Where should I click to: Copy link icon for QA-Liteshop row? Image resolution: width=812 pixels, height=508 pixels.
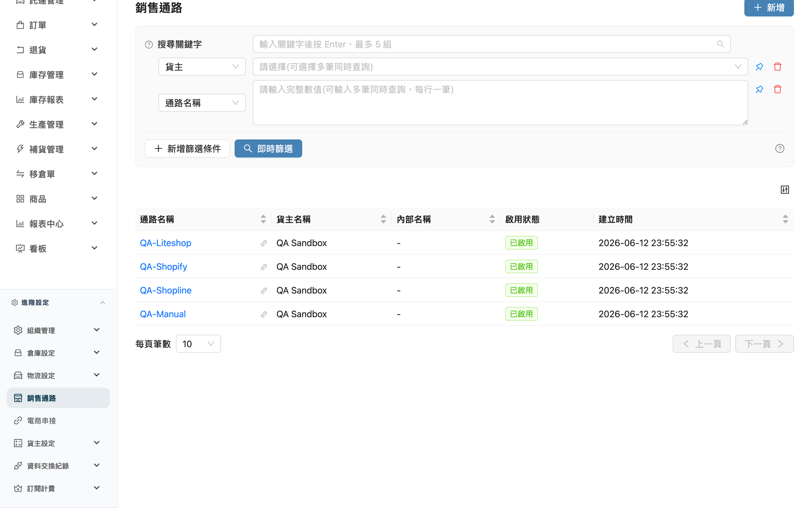[264, 243]
